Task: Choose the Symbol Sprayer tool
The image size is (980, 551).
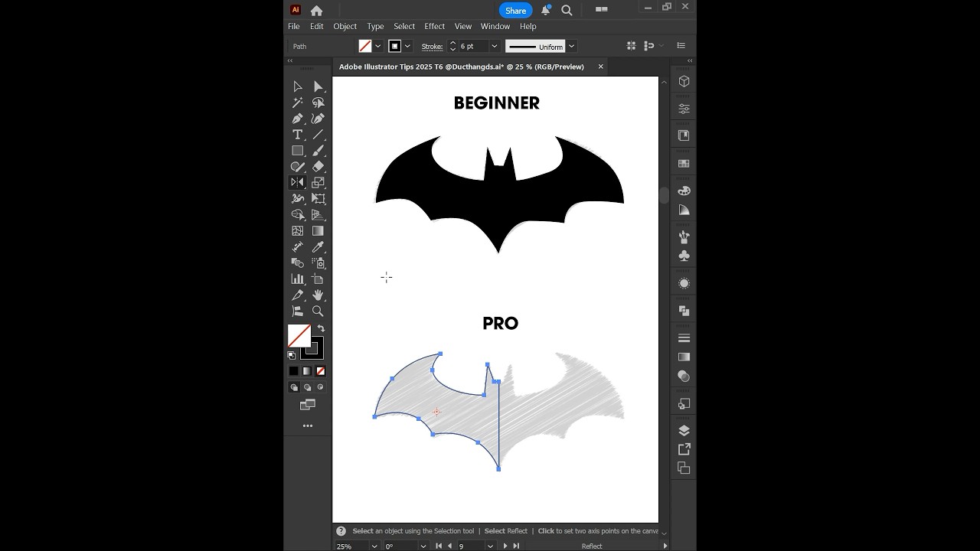Action: (318, 263)
